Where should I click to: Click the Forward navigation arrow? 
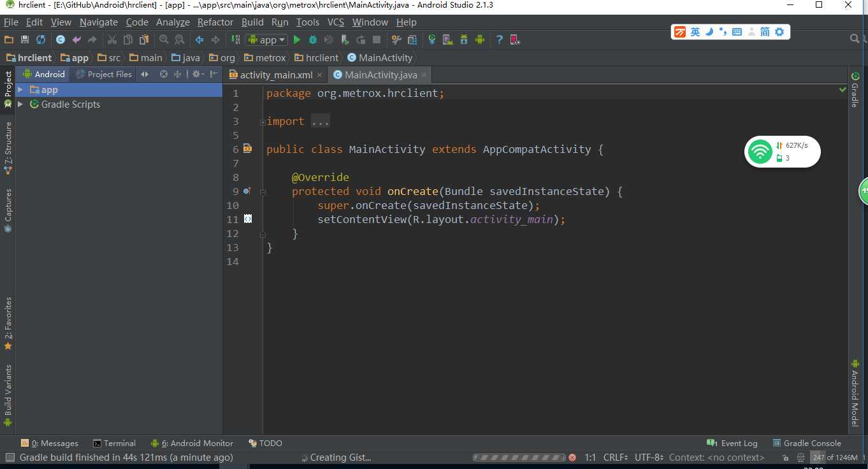[x=215, y=40]
